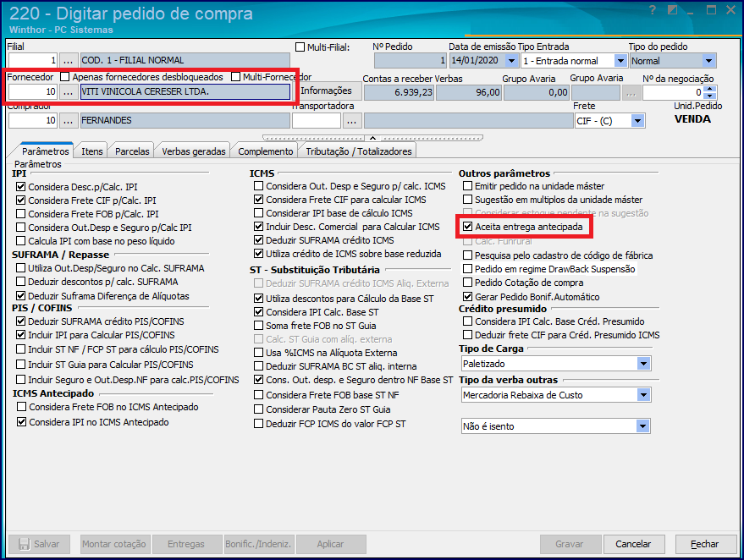The height and width of the screenshot is (560, 744).
Task: Toggle Multi-Filial checkbox
Action: [300, 47]
